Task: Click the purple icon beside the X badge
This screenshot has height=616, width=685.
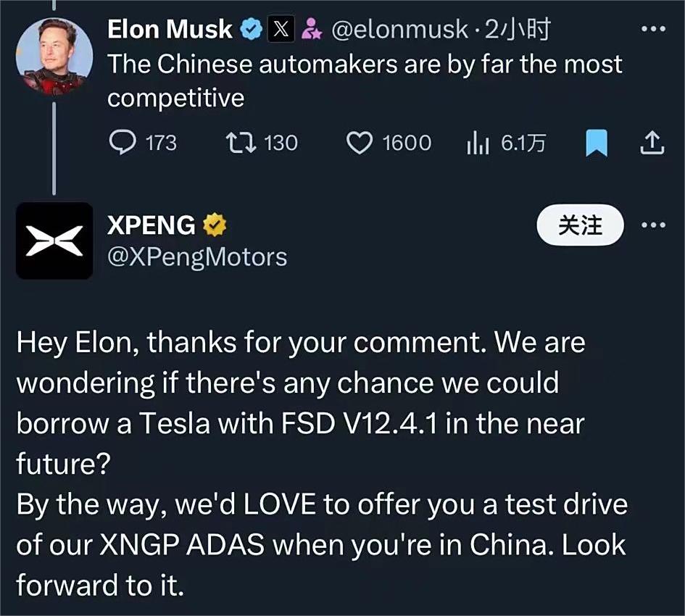Action: pyautogui.click(x=312, y=30)
